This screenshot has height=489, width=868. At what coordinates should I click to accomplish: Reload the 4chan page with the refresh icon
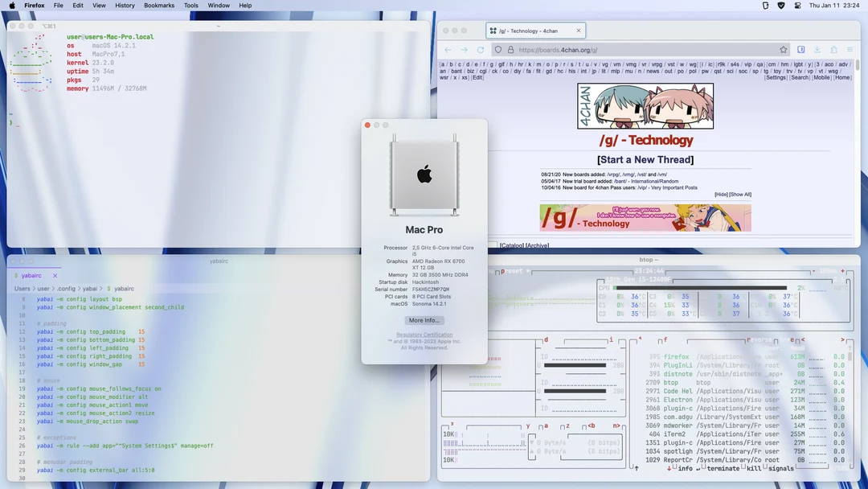tap(480, 49)
